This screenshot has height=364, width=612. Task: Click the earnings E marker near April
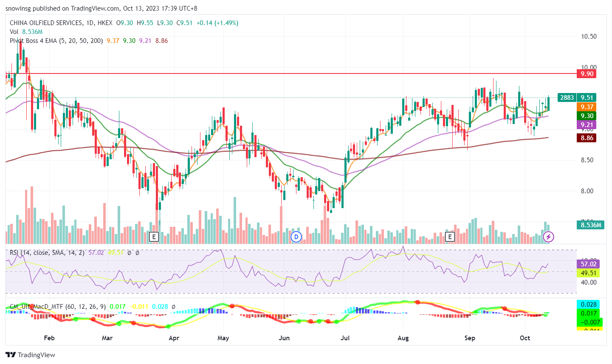[x=154, y=237]
